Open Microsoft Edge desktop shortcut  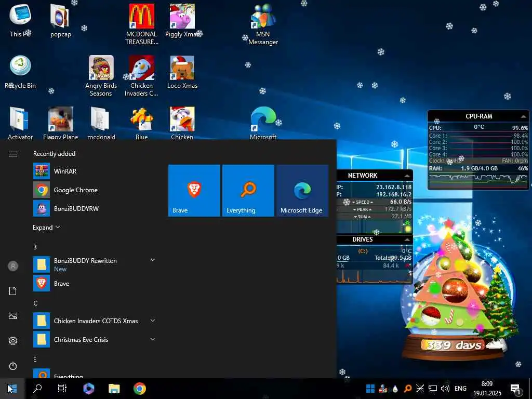263,123
